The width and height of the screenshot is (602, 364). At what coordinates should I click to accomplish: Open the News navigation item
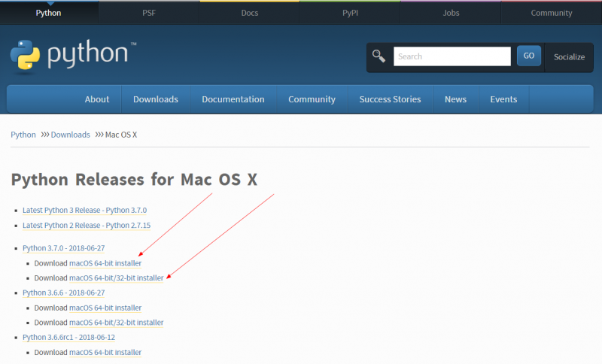[455, 99]
